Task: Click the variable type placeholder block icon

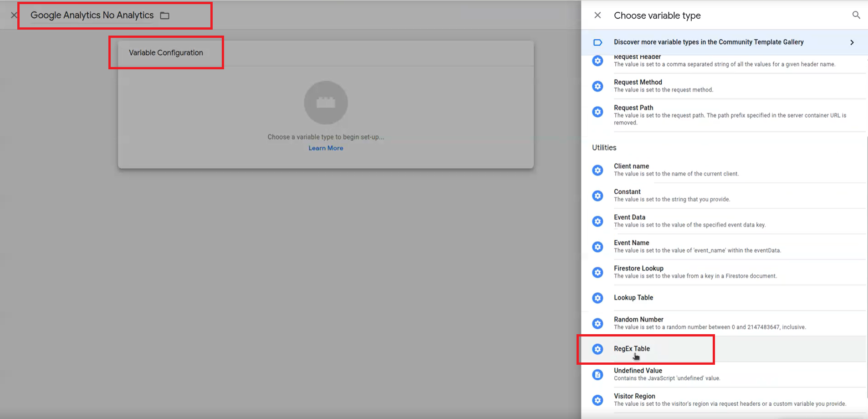Action: (326, 103)
